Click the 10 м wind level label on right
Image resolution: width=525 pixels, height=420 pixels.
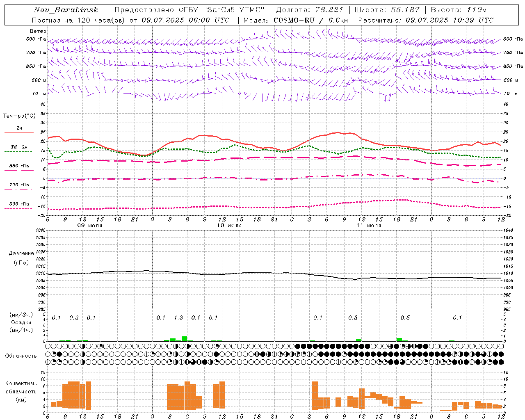click(511, 94)
